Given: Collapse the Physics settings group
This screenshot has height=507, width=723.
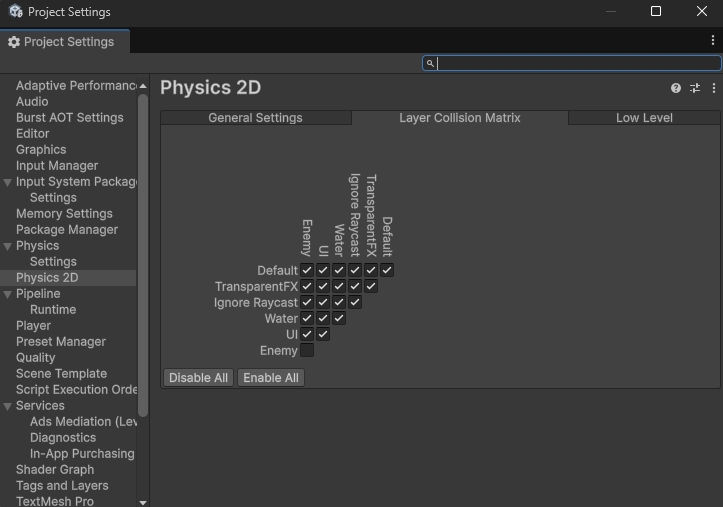Looking at the screenshot, I should coord(7,246).
